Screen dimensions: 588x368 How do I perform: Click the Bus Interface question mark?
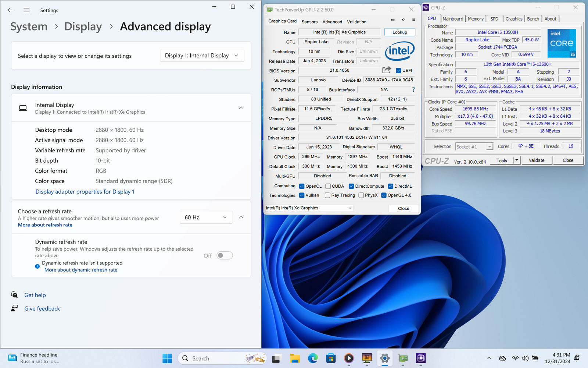coord(413,89)
